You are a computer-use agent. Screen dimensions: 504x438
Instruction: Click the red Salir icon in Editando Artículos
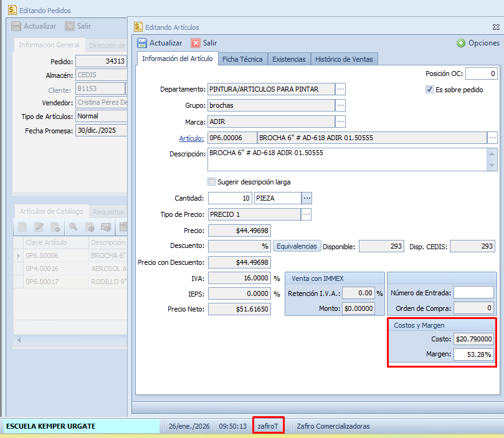(x=196, y=43)
